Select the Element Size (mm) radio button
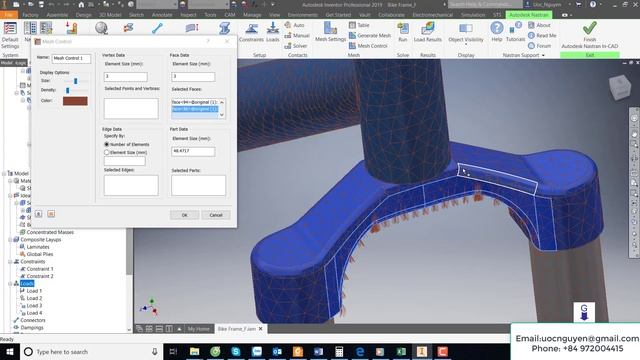 click(x=107, y=152)
